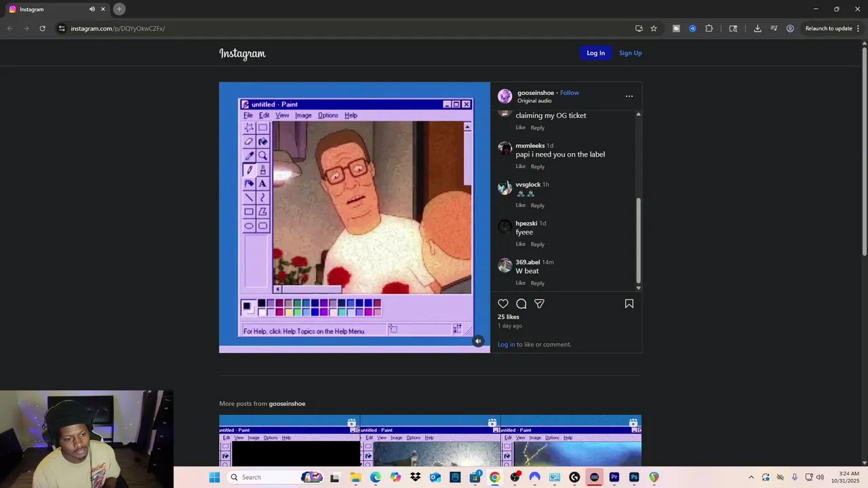The height and width of the screenshot is (488, 868).
Task: Like the "fyeee" comment by hpezski
Action: tap(520, 244)
